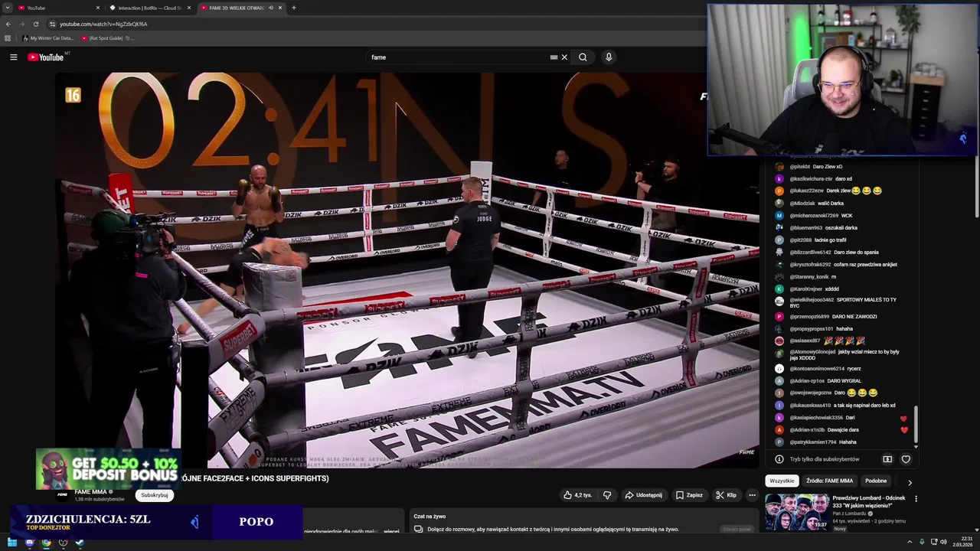
Task: Click the address bar URL
Action: coord(103,24)
